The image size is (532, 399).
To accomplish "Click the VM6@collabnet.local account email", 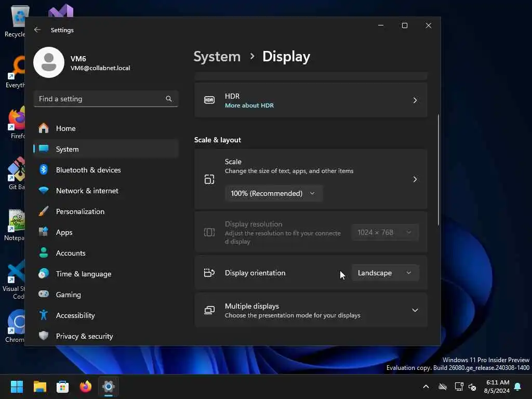I will (x=100, y=68).
